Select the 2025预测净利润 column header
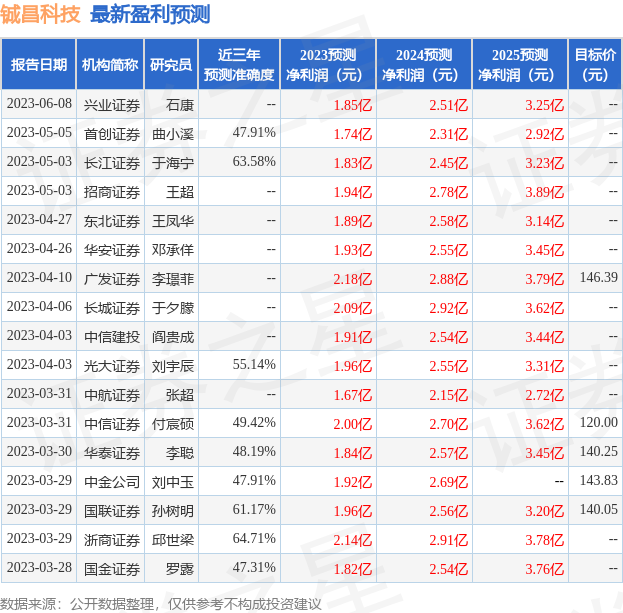The image size is (623, 613). coord(520,64)
